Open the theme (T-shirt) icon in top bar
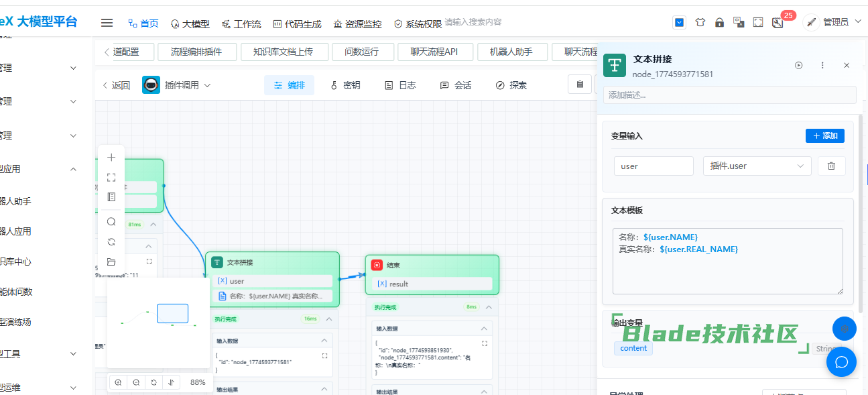Viewport: 868px width, 395px height. pyautogui.click(x=700, y=23)
